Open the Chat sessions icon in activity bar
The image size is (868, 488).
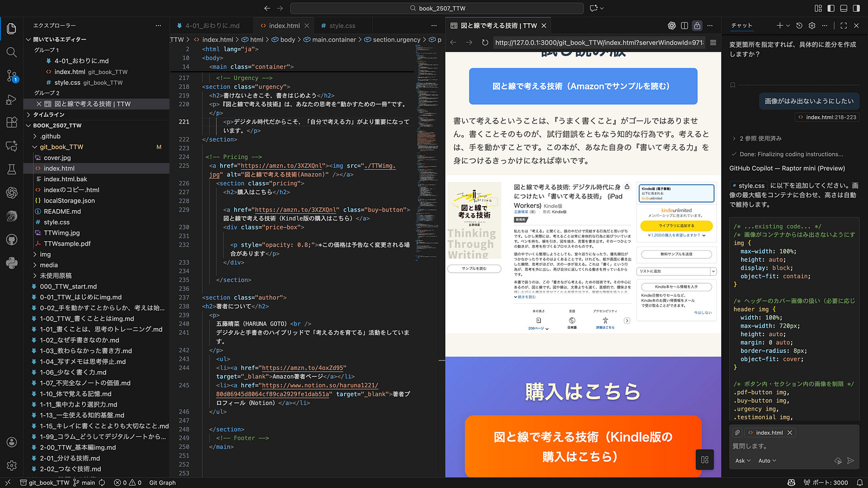11,145
